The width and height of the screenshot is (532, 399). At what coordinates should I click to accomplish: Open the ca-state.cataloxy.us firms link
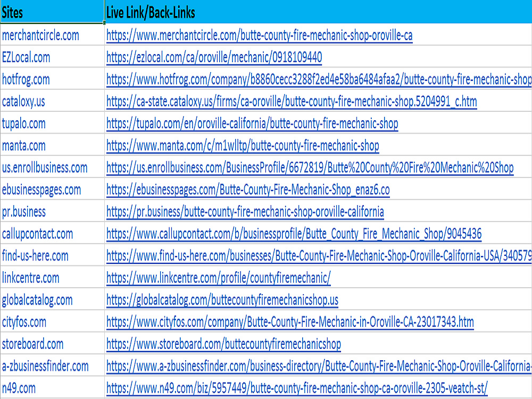(x=292, y=102)
